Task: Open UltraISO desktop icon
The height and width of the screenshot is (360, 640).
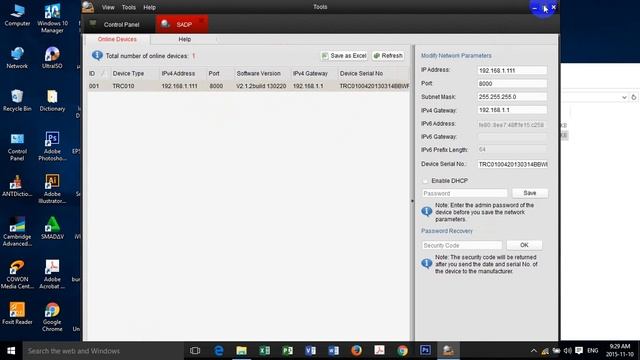Action: tap(52, 58)
